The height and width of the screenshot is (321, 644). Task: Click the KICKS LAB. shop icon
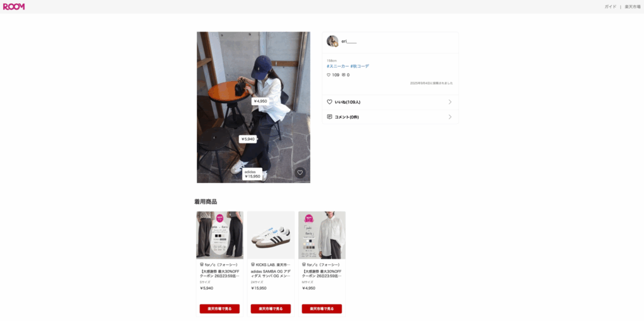point(253,265)
